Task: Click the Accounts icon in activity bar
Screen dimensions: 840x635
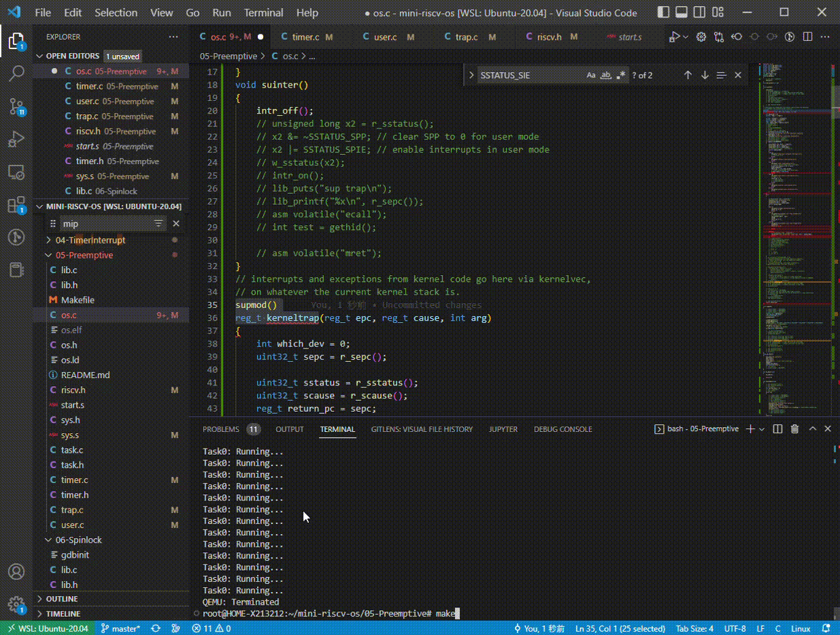Action: coord(16,572)
